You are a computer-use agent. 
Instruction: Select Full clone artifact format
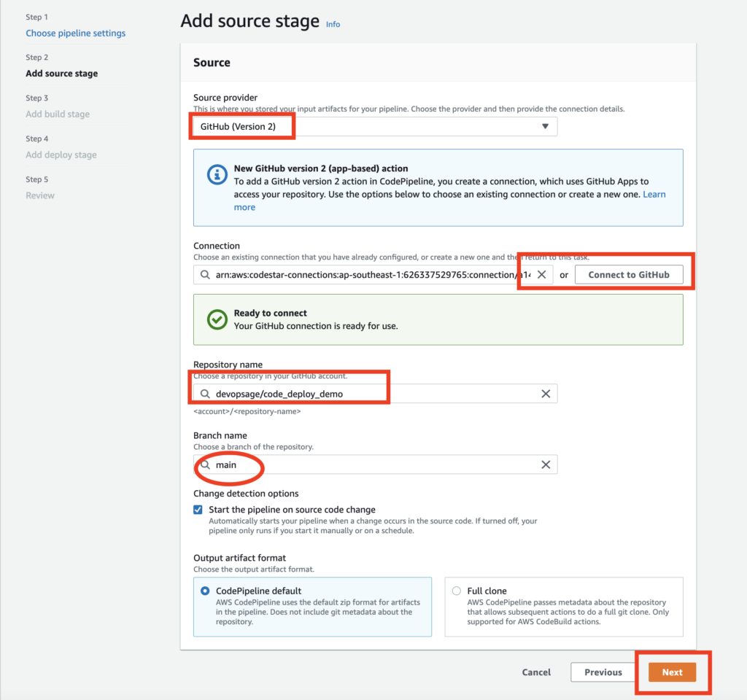(x=457, y=591)
